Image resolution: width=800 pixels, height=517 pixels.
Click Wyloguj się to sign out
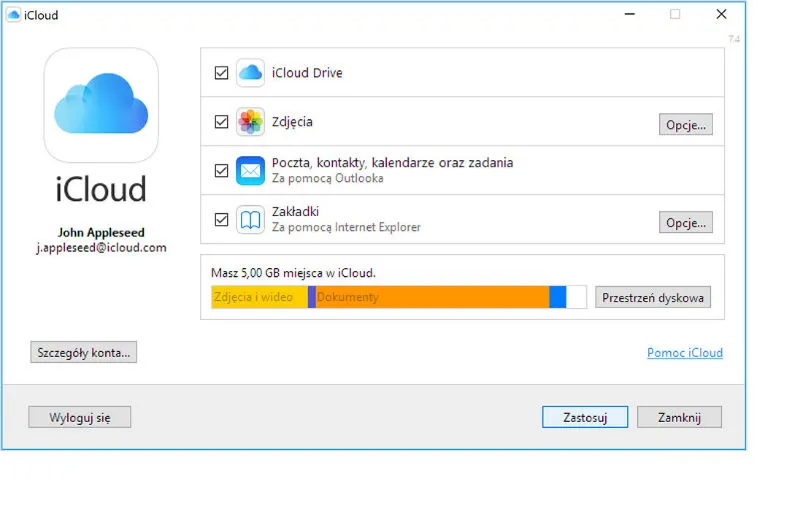click(80, 417)
